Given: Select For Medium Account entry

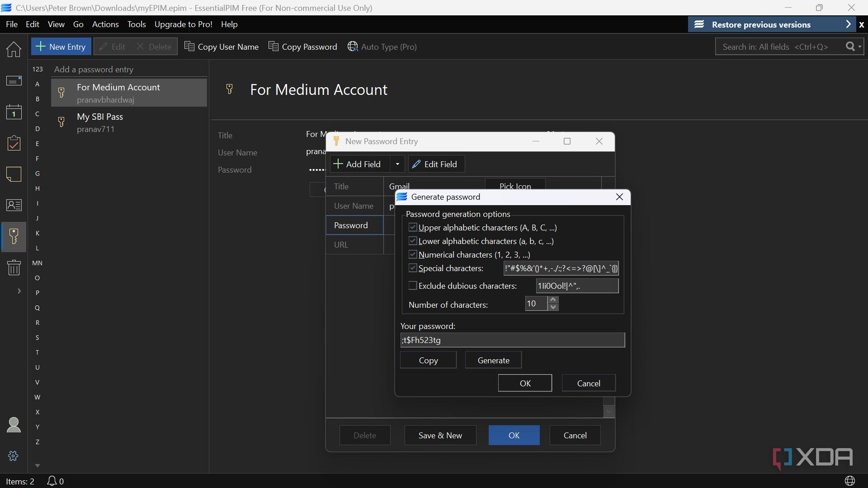Looking at the screenshot, I should click(x=129, y=93).
